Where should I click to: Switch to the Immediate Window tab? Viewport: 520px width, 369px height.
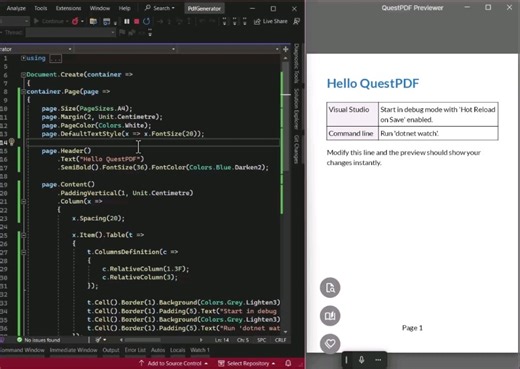(73, 350)
